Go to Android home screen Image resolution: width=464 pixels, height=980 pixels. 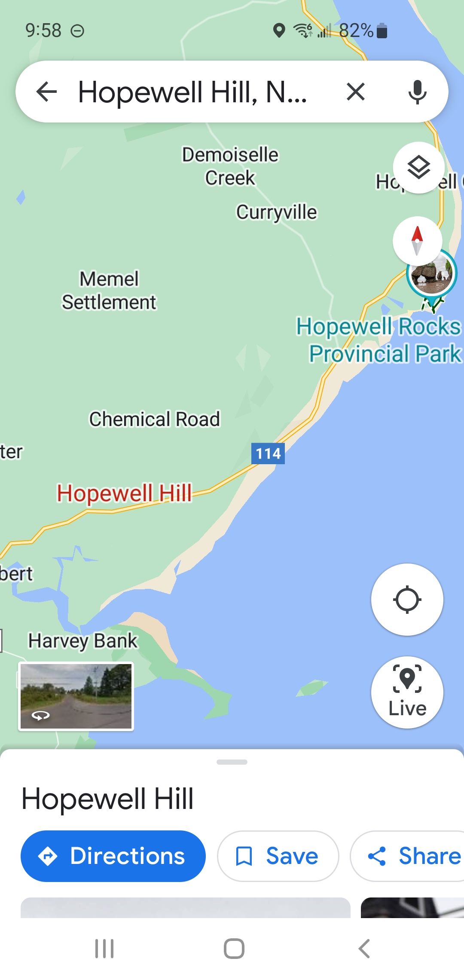coord(234,949)
